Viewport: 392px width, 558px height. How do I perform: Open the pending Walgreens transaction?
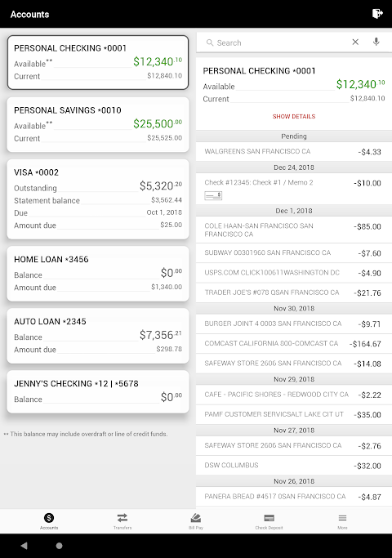click(x=294, y=152)
